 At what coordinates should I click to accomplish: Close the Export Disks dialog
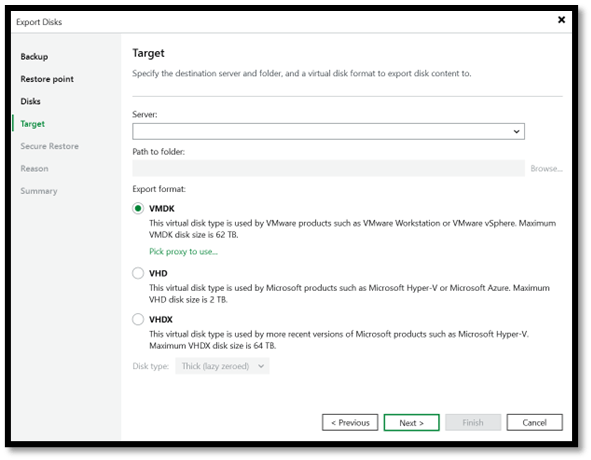561,20
